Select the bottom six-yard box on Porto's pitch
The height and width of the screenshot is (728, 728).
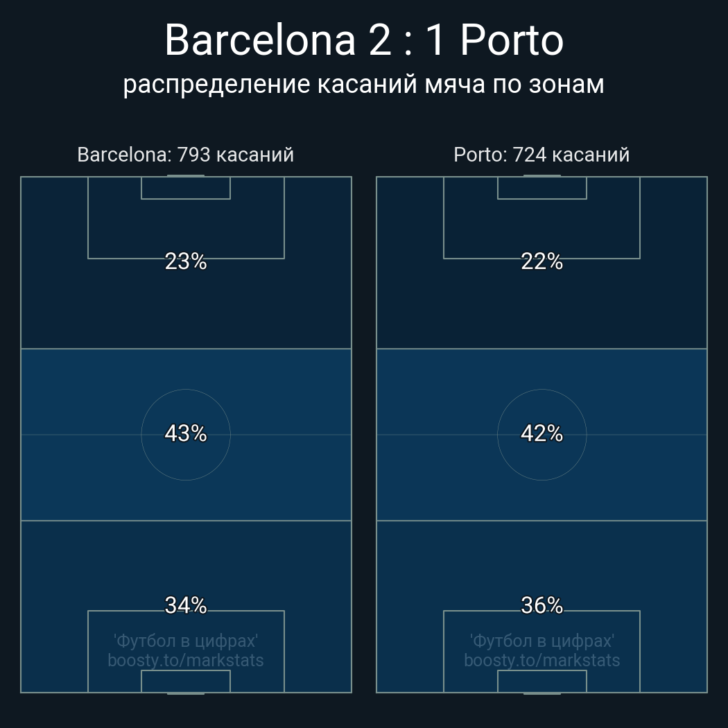541,681
